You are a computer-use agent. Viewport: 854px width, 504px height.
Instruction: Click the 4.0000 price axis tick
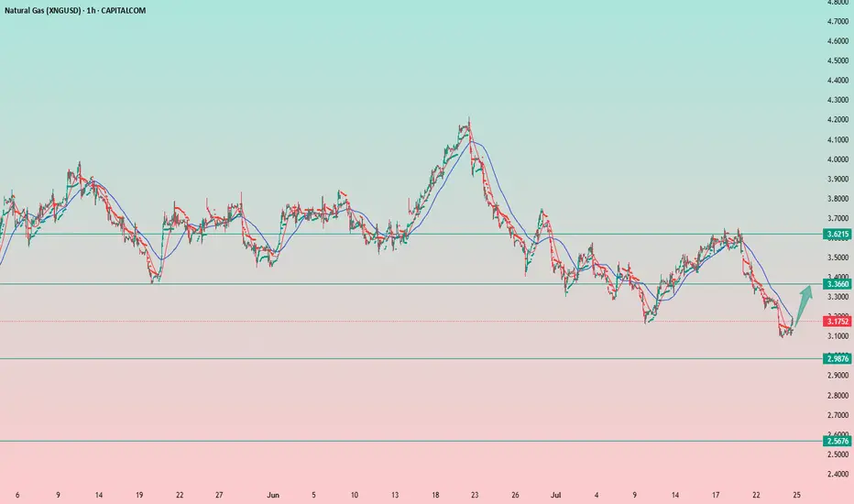point(838,159)
